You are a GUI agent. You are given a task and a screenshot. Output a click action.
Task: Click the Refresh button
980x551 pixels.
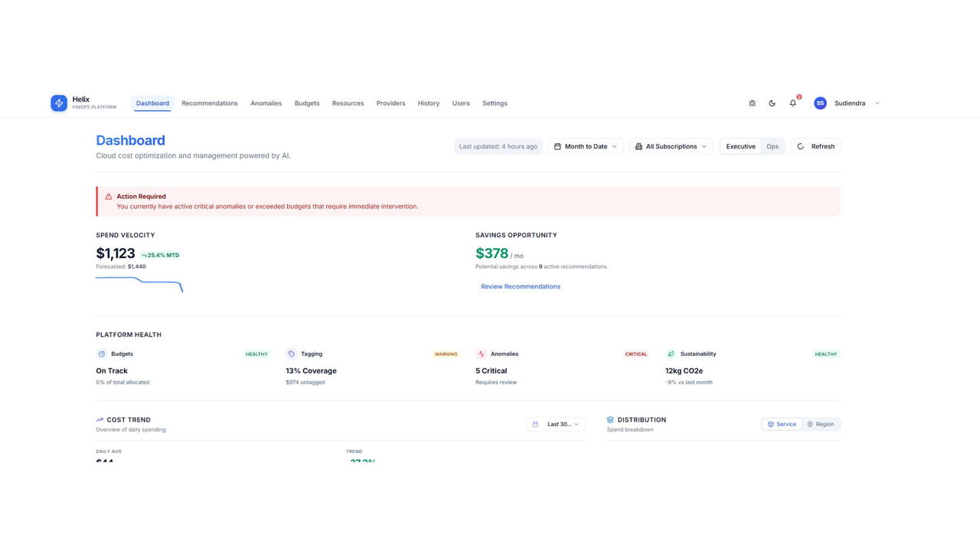[x=815, y=146]
